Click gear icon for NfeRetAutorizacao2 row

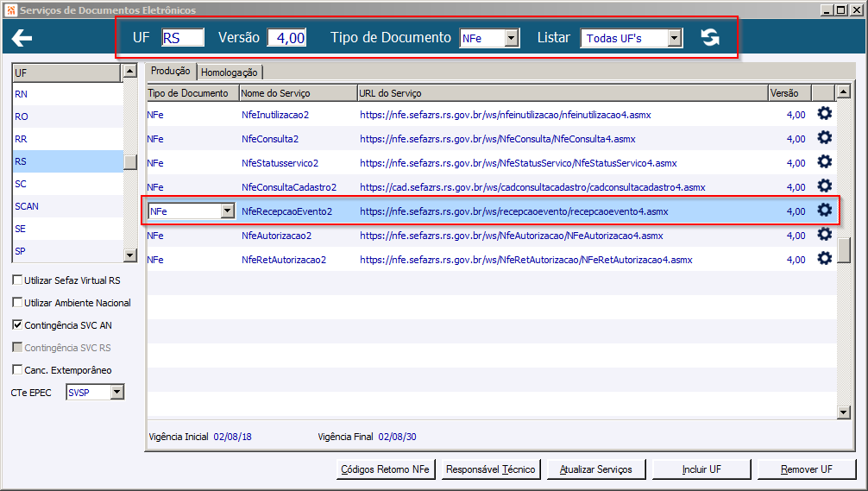pos(824,258)
